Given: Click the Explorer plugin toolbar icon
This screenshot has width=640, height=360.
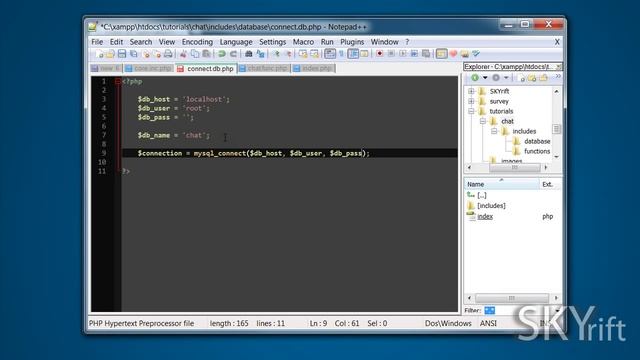Looking at the screenshot, I should click(441, 54).
